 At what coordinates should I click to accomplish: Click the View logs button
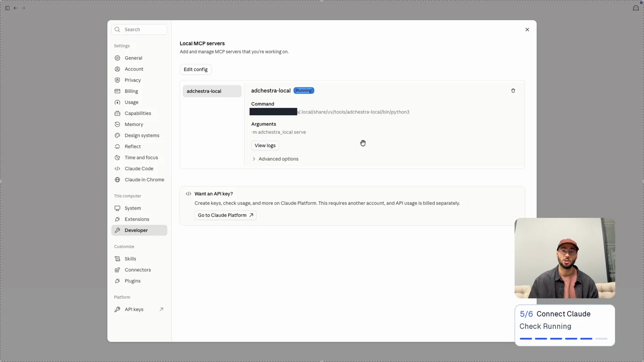[265, 145]
